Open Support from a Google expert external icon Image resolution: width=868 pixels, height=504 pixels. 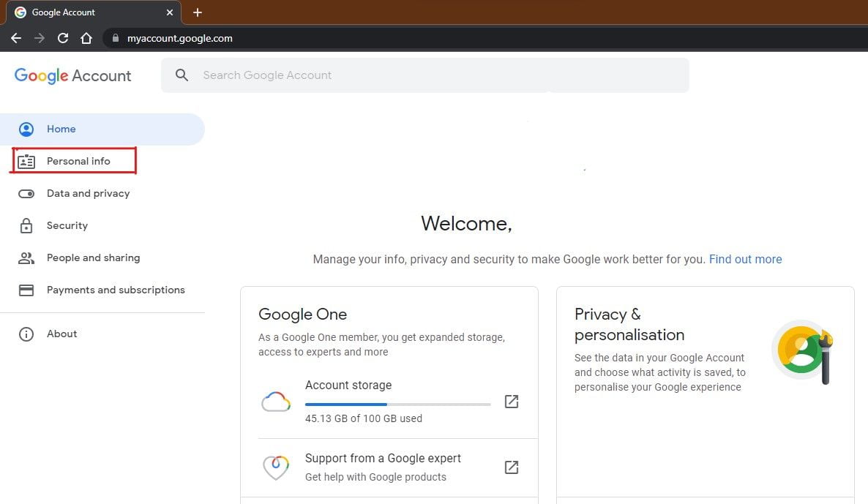click(x=512, y=467)
